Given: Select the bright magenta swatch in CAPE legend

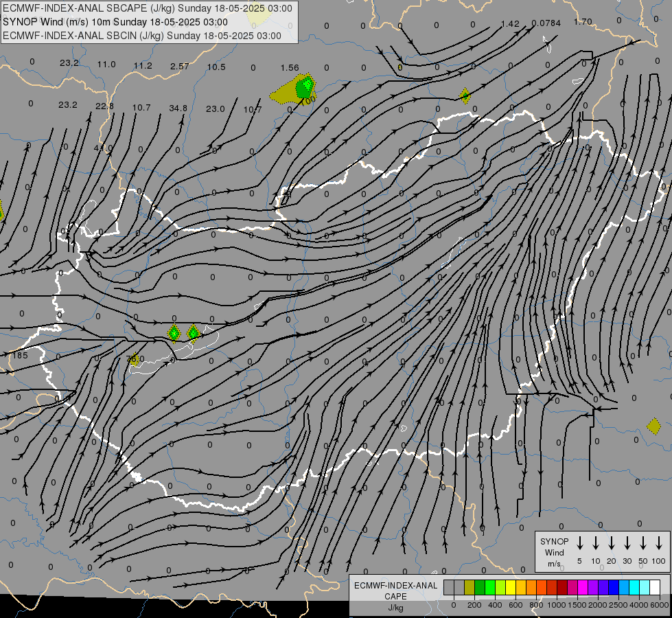Looking at the screenshot, I should (583, 587).
